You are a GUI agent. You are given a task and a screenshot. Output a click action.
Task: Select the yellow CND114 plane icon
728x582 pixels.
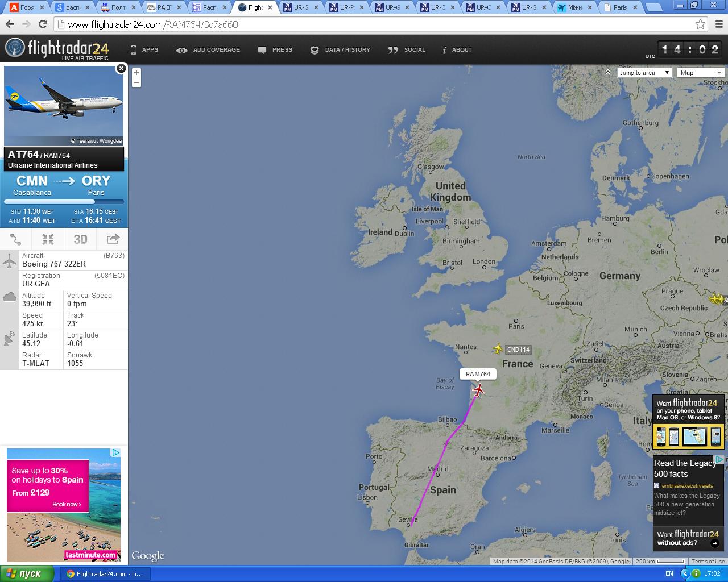point(498,348)
